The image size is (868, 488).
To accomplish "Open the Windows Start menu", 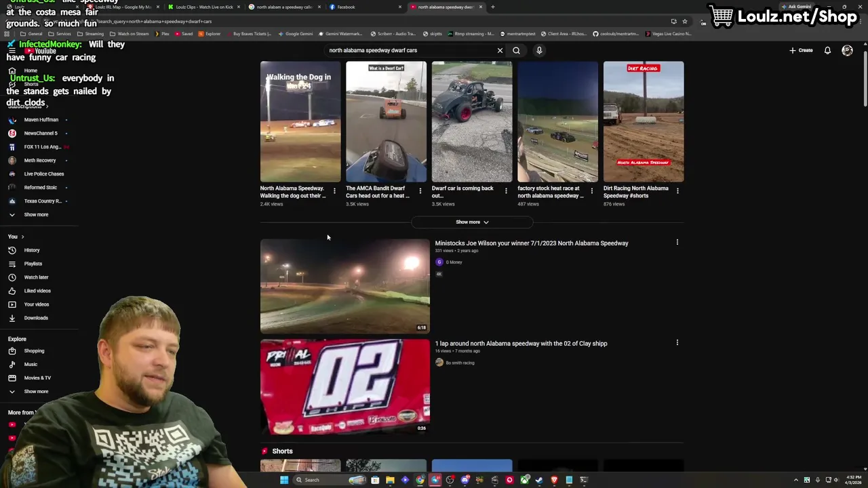I will tap(284, 480).
